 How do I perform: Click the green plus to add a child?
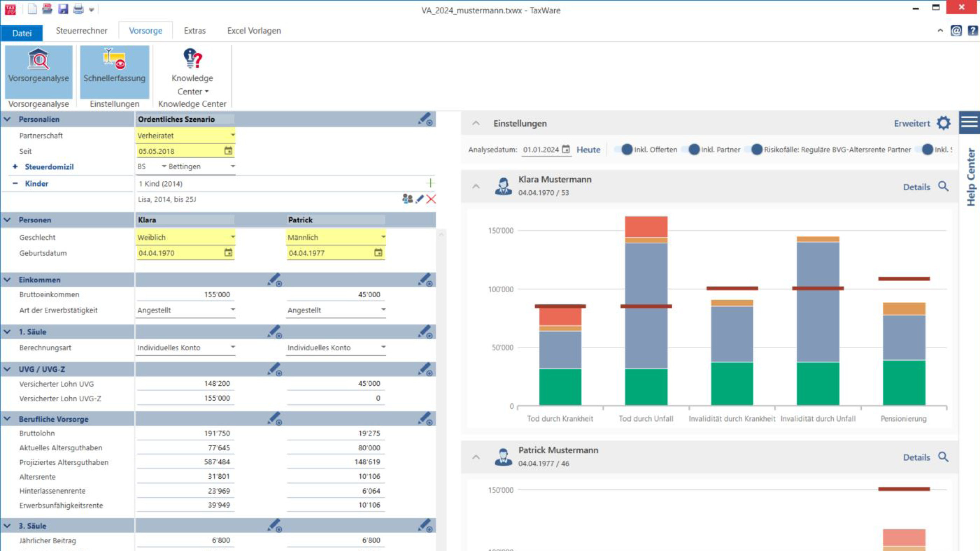430,183
